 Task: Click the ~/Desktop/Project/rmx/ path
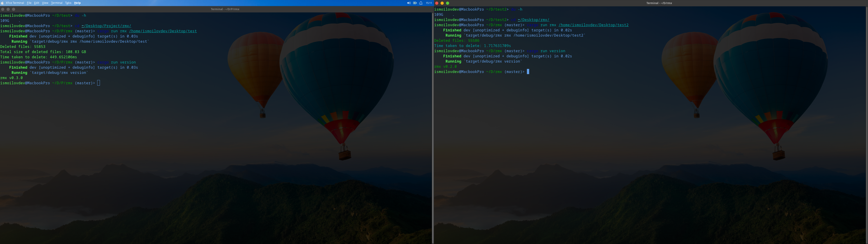(x=106, y=26)
